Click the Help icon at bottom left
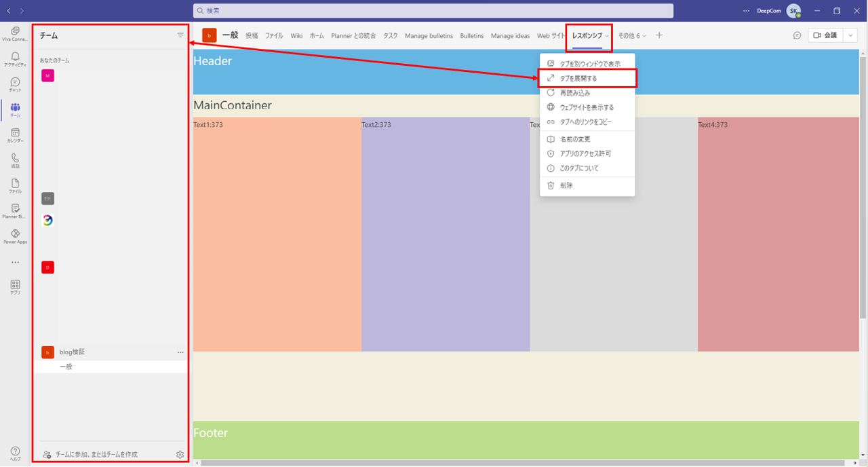 click(x=15, y=454)
